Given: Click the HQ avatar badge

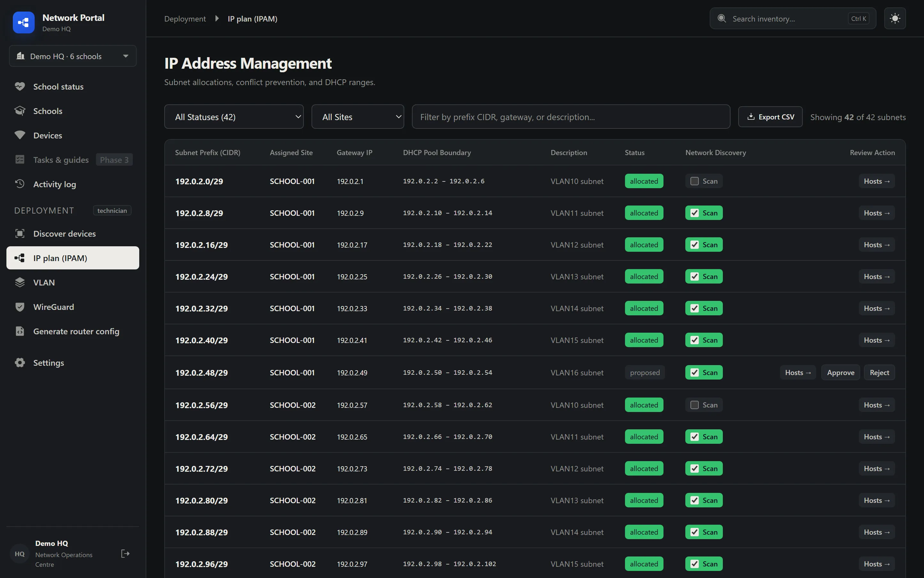Looking at the screenshot, I should click(x=20, y=554).
